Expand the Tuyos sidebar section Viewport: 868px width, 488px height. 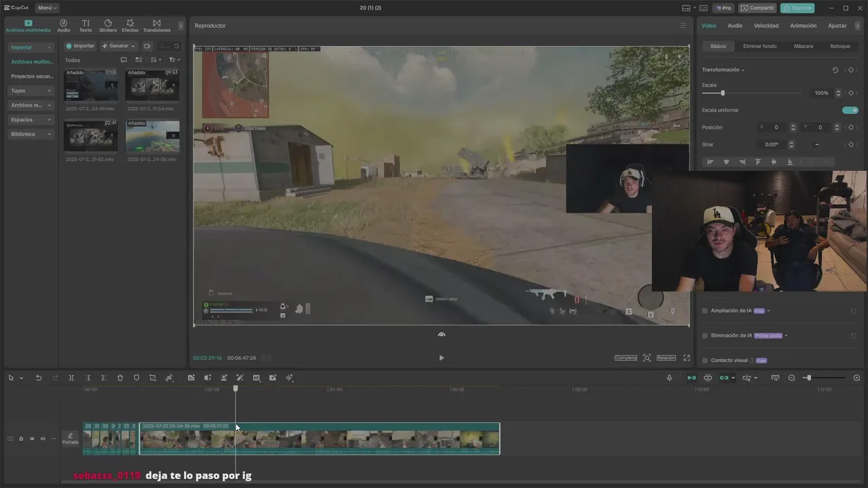(31, 91)
